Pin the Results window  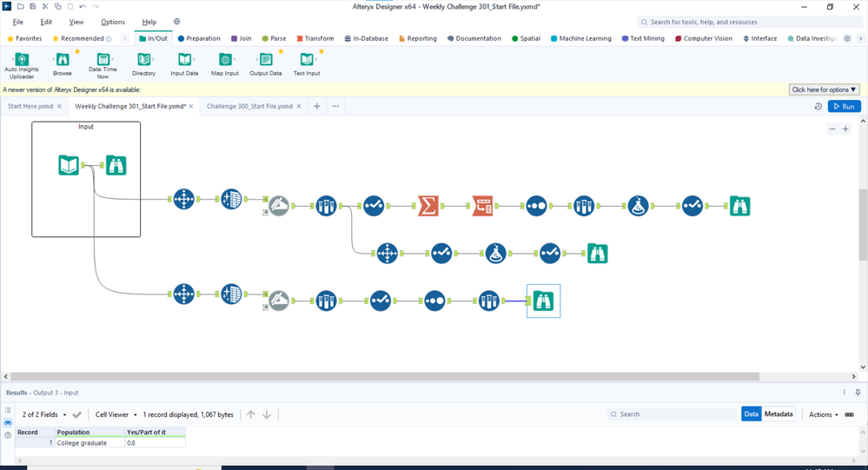[x=858, y=393]
